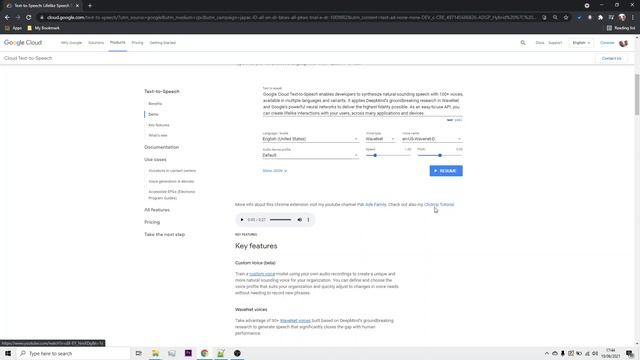Open Documentation in the sidebar
The width and height of the screenshot is (640, 360).
point(161,147)
